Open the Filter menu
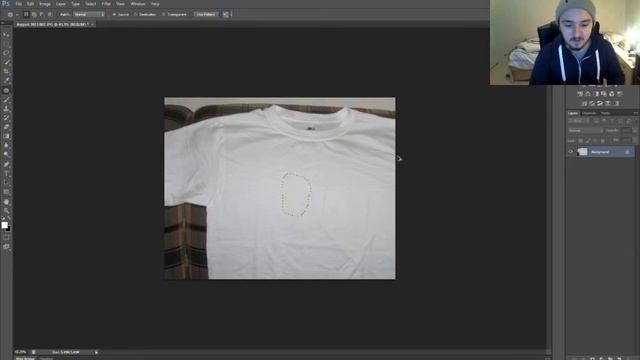 click(x=106, y=4)
